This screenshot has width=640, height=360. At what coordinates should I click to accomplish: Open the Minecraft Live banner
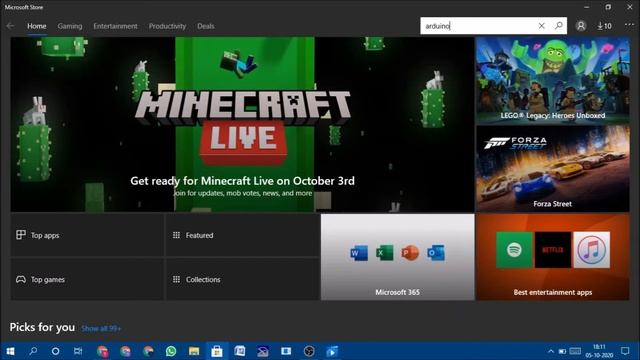pyautogui.click(x=242, y=124)
